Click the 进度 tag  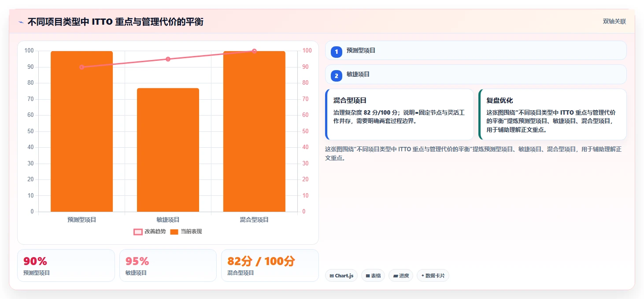pos(401,276)
